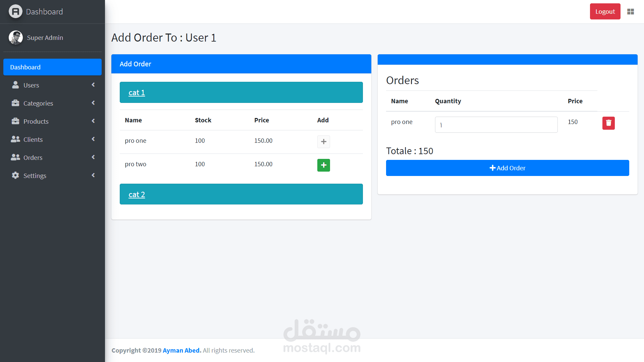644x362 pixels.
Task: Click the green plus for pro two
Action: click(x=323, y=165)
